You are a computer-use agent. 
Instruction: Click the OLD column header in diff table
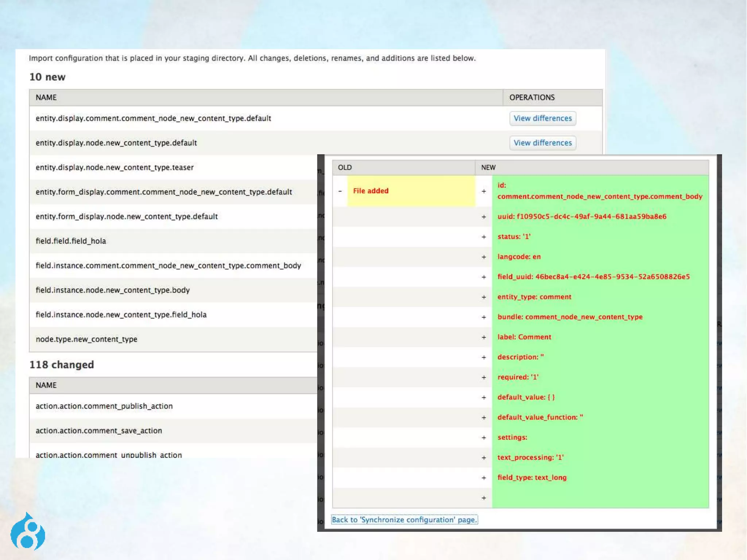345,167
